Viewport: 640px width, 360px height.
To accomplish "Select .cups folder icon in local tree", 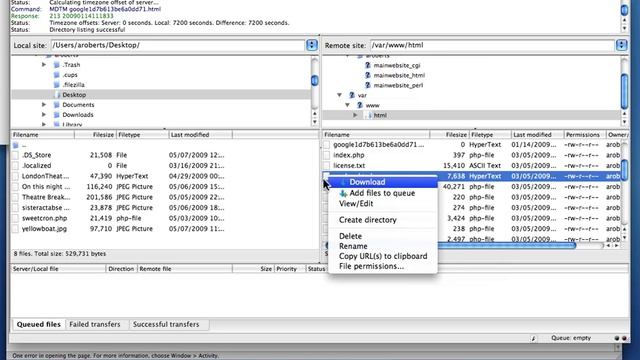I will pyautogui.click(x=57, y=75).
